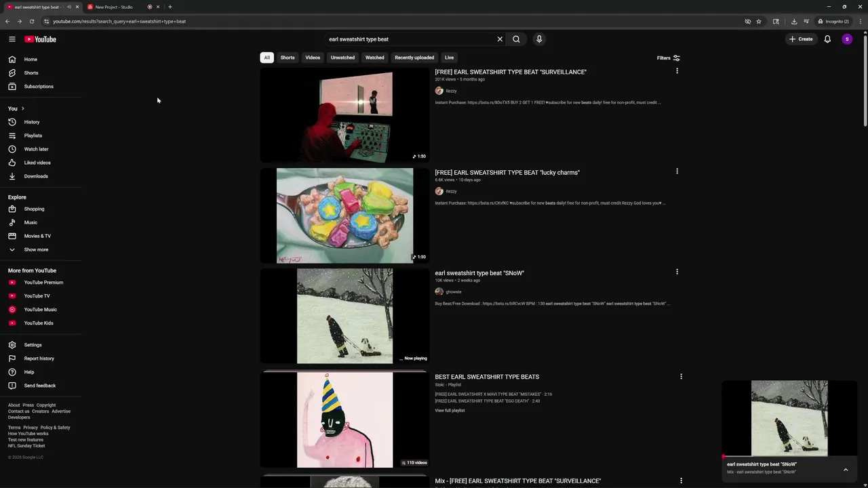This screenshot has width=868, height=488.
Task: Open Incognito profile indicator
Action: [x=833, y=21]
